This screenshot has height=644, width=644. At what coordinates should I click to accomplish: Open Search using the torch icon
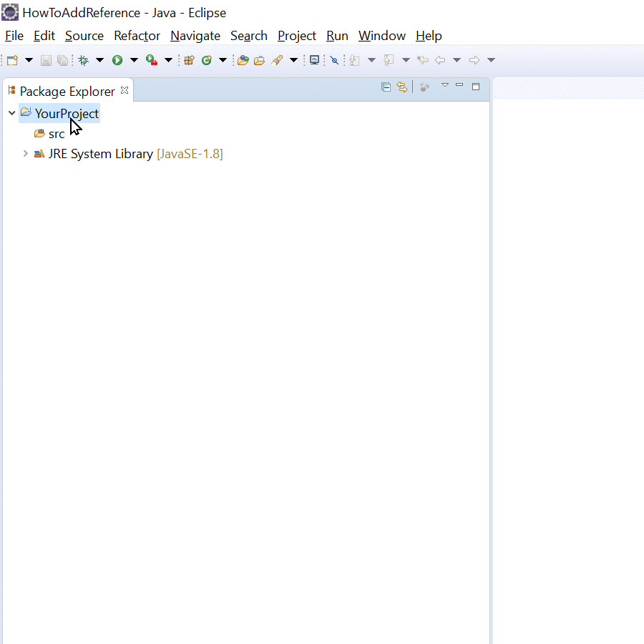coord(278,60)
